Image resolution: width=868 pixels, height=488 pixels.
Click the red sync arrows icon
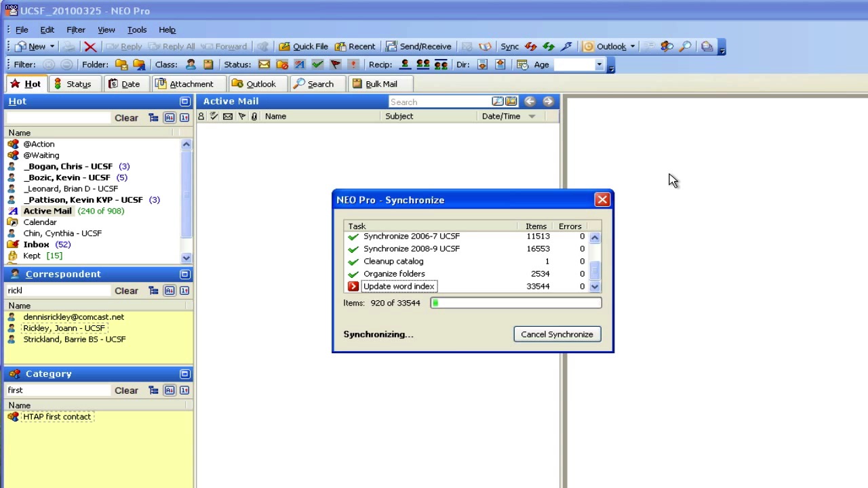(530, 47)
